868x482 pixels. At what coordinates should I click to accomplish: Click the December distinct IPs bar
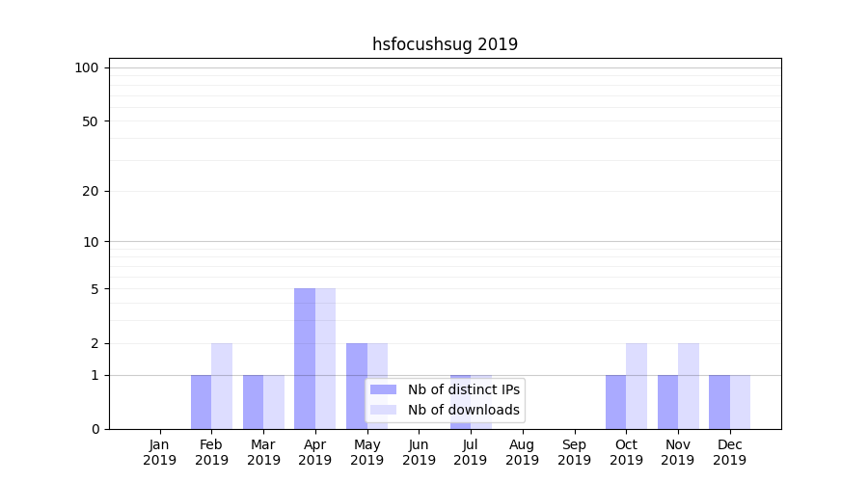(719, 402)
